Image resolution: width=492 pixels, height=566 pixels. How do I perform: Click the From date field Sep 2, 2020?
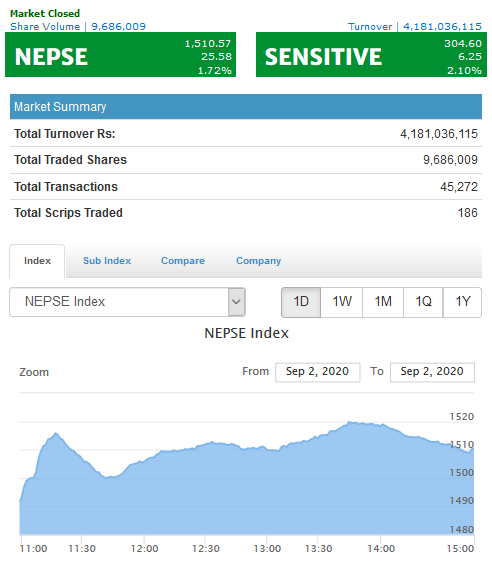pos(318,372)
